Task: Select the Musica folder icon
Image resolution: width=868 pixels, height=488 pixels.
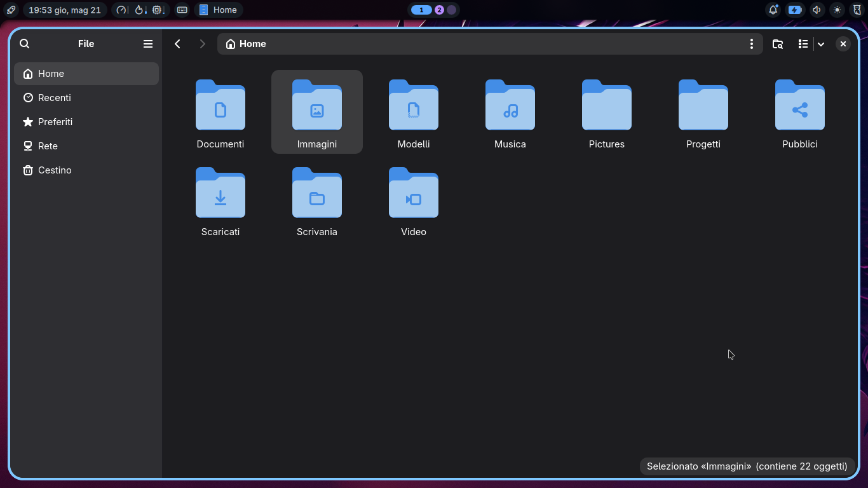Action: coord(510,105)
